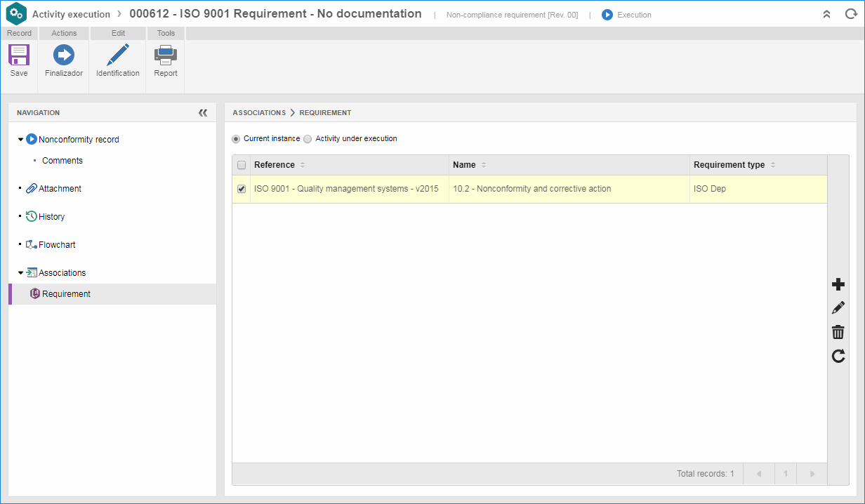
Task: Open the Record ribbon tab
Action: (19, 33)
